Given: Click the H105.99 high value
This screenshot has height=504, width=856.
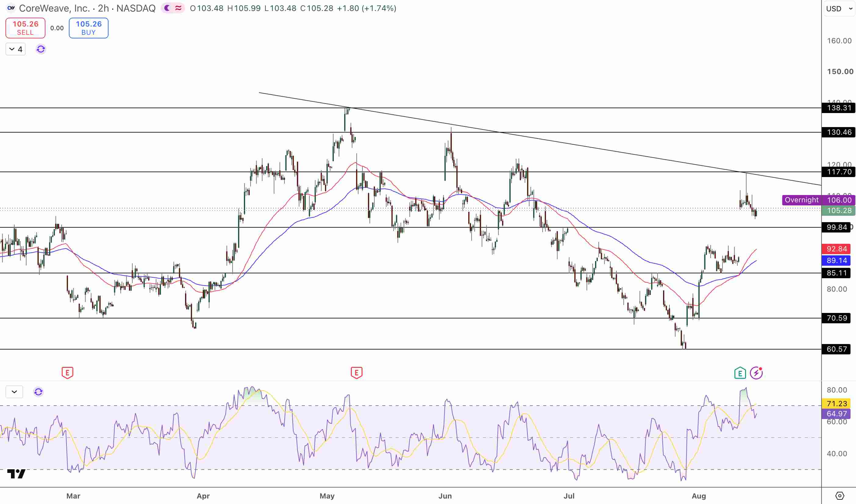Looking at the screenshot, I should (244, 8).
